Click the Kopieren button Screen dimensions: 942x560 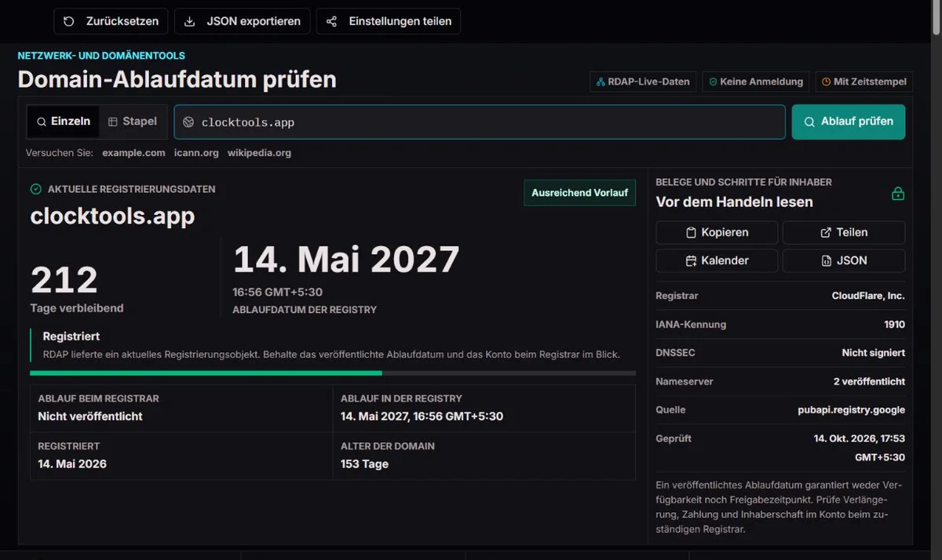717,232
